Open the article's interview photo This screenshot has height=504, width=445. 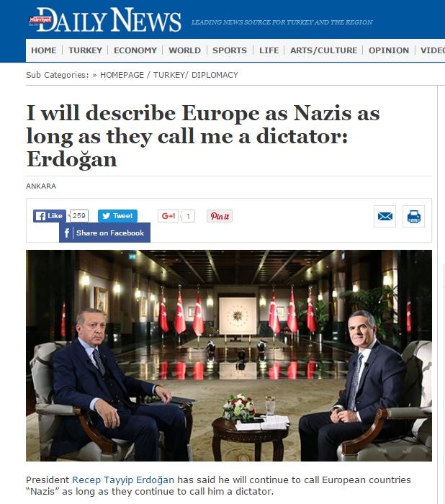[229, 356]
